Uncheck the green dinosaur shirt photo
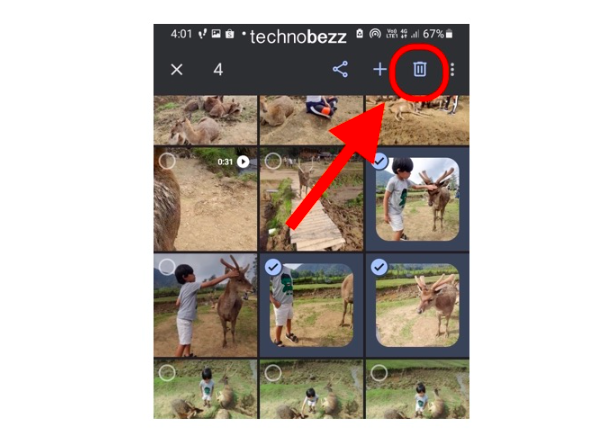 point(273,267)
